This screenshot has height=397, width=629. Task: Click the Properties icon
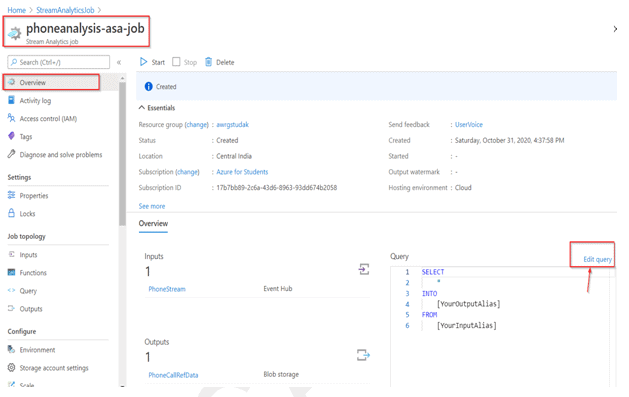(x=12, y=195)
